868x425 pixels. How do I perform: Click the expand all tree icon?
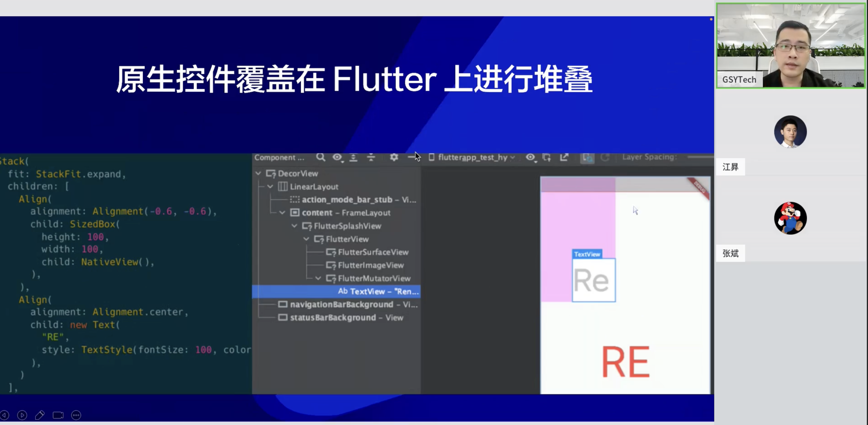(x=354, y=157)
